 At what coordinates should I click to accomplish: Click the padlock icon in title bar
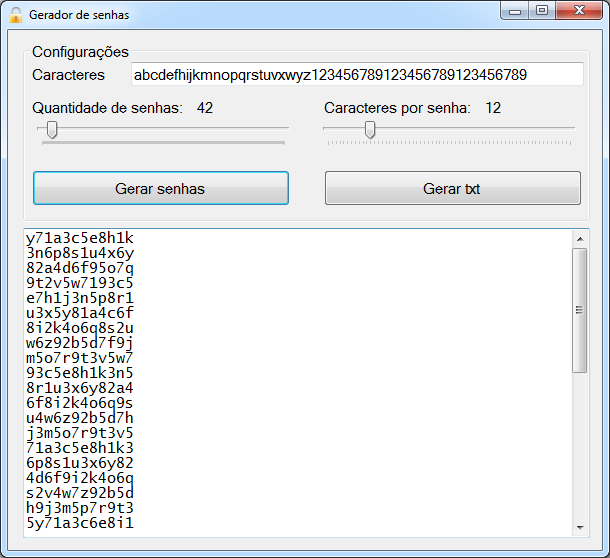click(16, 15)
